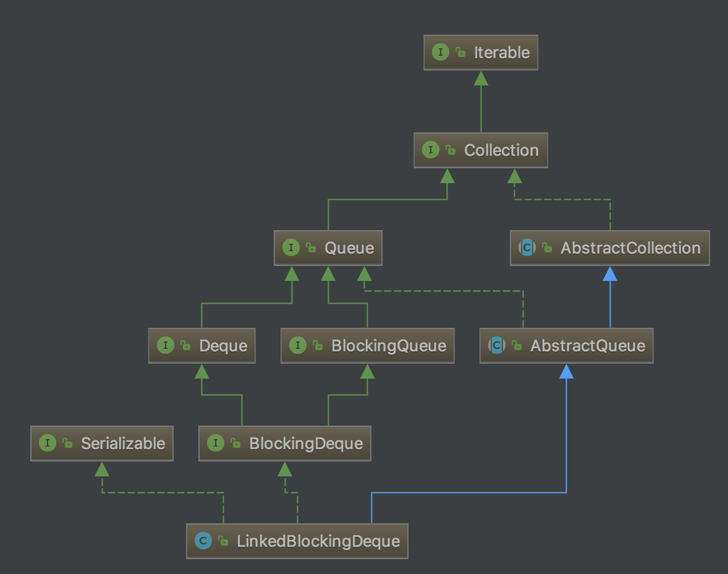This screenshot has height=574, width=728.
Task: Select the AbstractCollection class node
Action: [x=630, y=248]
